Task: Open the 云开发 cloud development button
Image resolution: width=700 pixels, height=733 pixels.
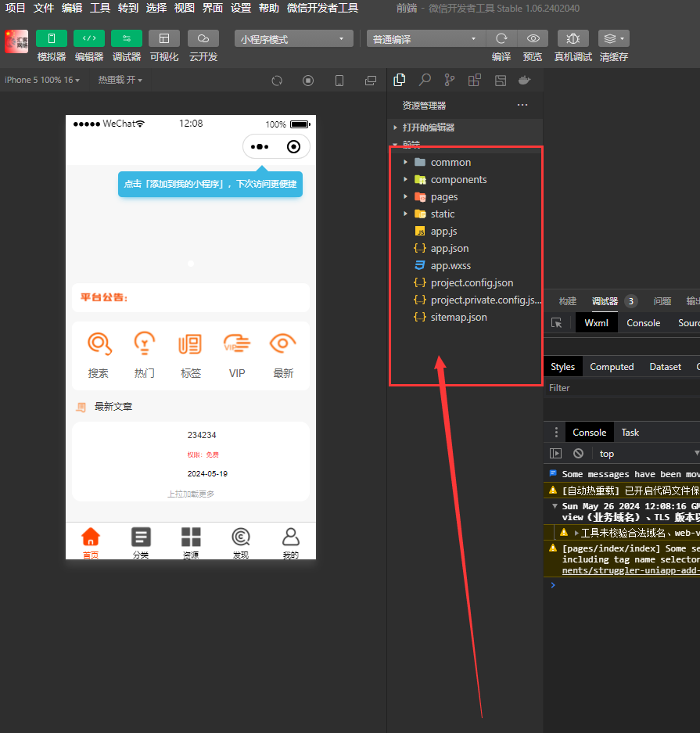Action: coord(203,38)
